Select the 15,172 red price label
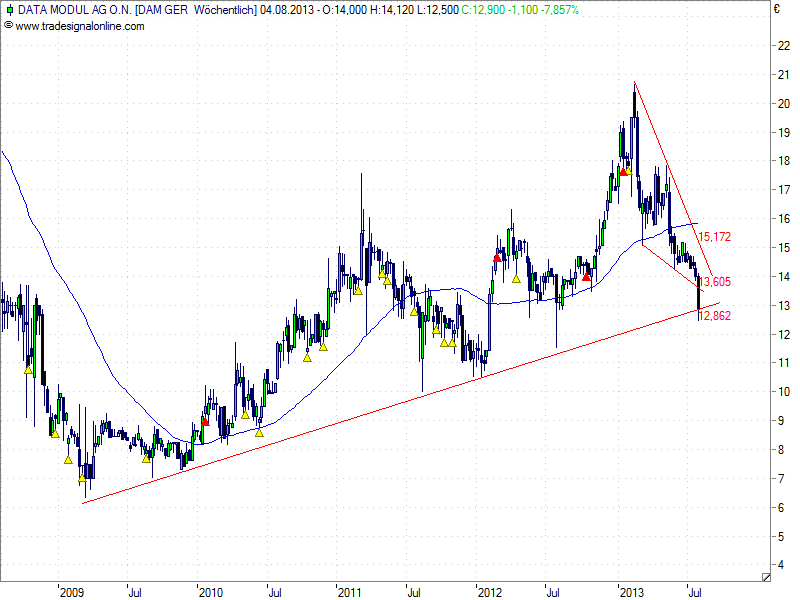This screenshot has height=600, width=800. point(714,237)
